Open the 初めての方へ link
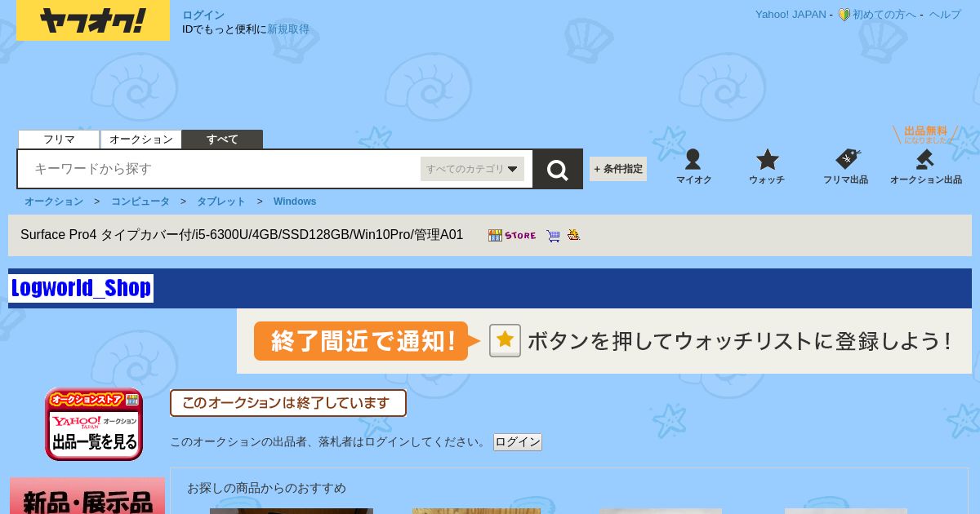 click(x=884, y=15)
